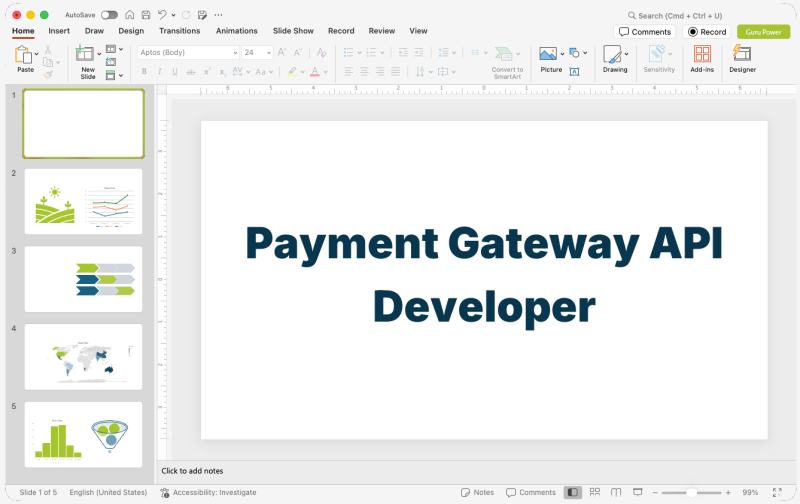This screenshot has width=800, height=504.
Task: Open the Draw tab
Action: pos(94,31)
